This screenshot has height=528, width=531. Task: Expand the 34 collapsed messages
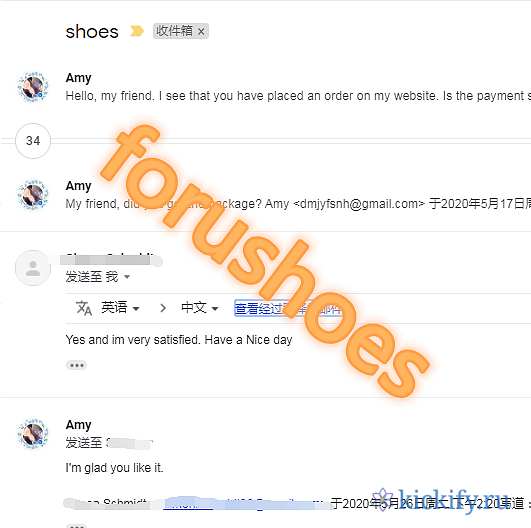[x=33, y=141]
